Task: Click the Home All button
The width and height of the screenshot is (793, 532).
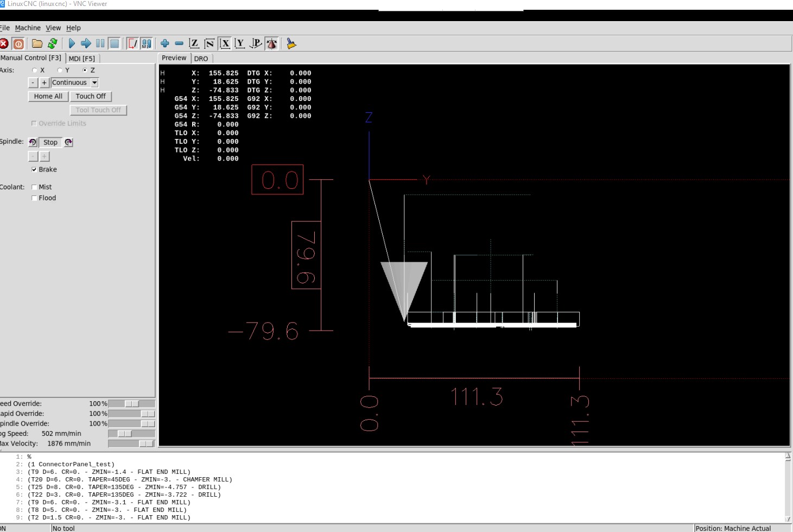Action: (48, 96)
